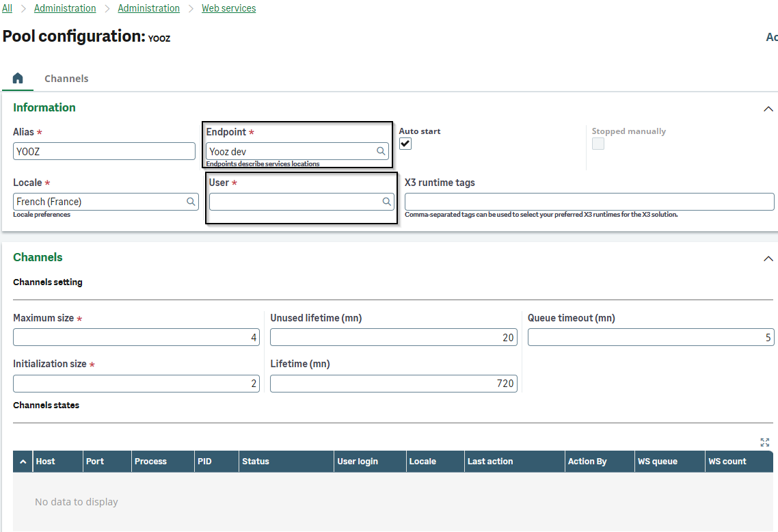
Task: Sort by the Status column header
Action: coord(286,462)
